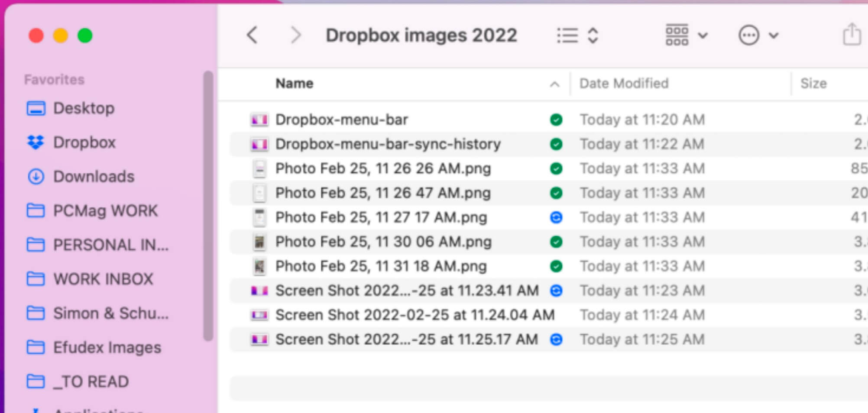Click the synced checkmark for Photo 11 26 26
The image size is (868, 413).
pyautogui.click(x=556, y=168)
